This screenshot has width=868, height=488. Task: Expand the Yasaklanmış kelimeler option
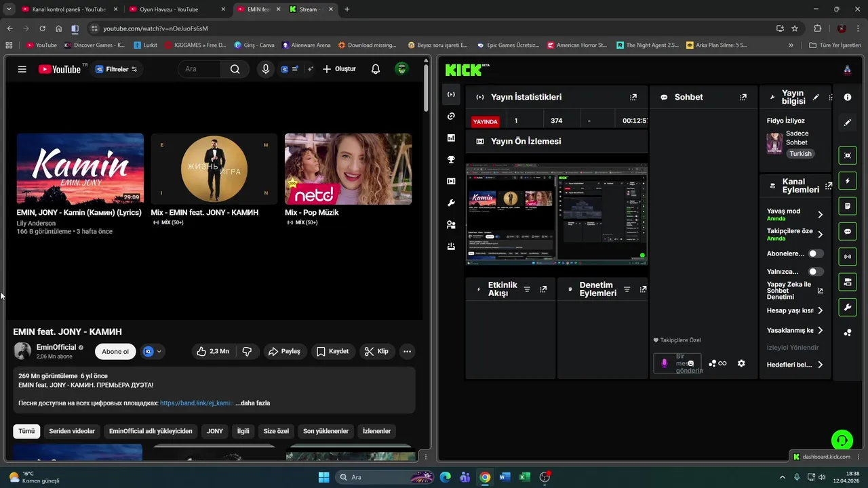click(820, 331)
